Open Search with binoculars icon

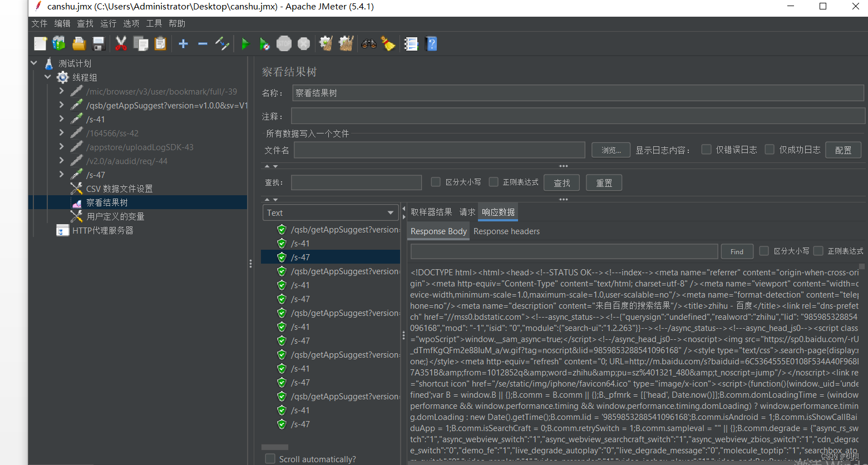(x=368, y=43)
